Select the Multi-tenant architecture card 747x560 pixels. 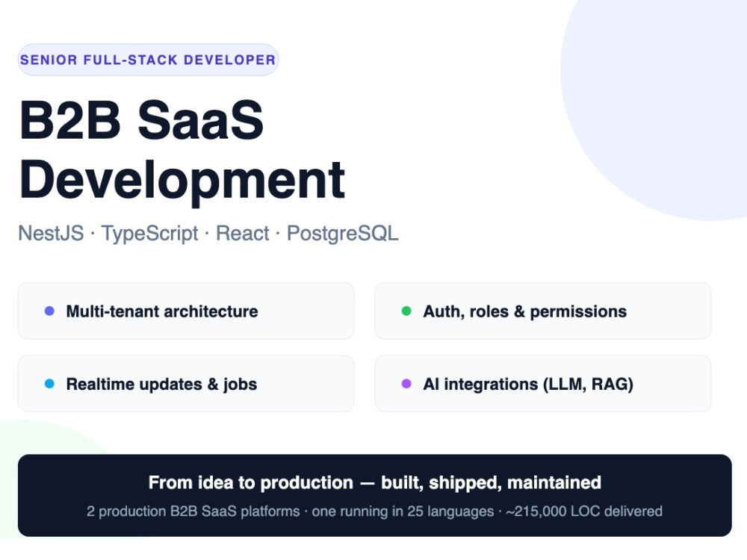(186, 311)
